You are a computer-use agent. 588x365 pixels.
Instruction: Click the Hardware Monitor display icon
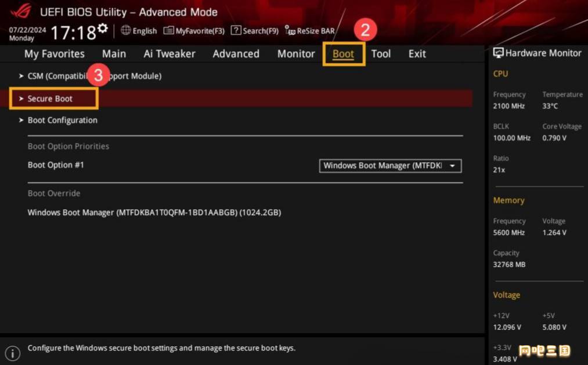click(498, 53)
